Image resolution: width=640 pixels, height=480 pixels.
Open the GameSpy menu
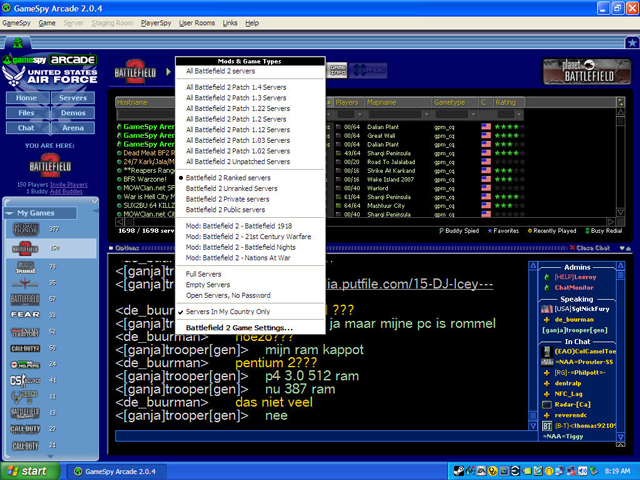pos(16,23)
